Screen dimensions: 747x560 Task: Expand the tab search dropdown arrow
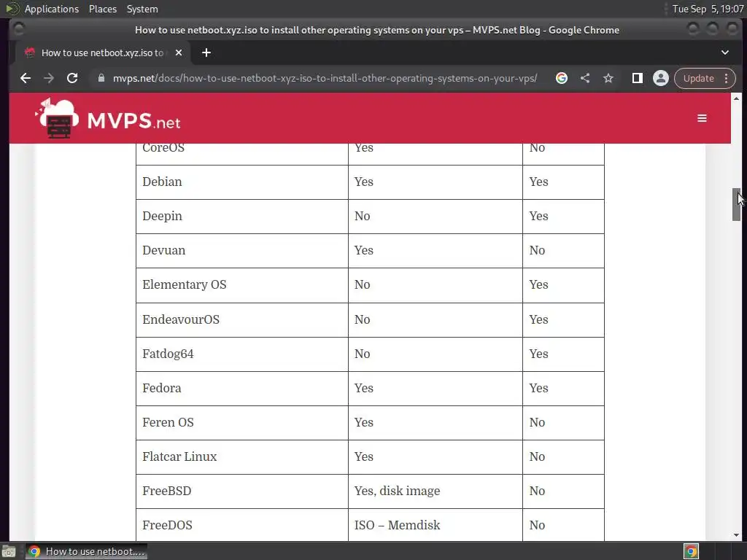click(x=725, y=52)
